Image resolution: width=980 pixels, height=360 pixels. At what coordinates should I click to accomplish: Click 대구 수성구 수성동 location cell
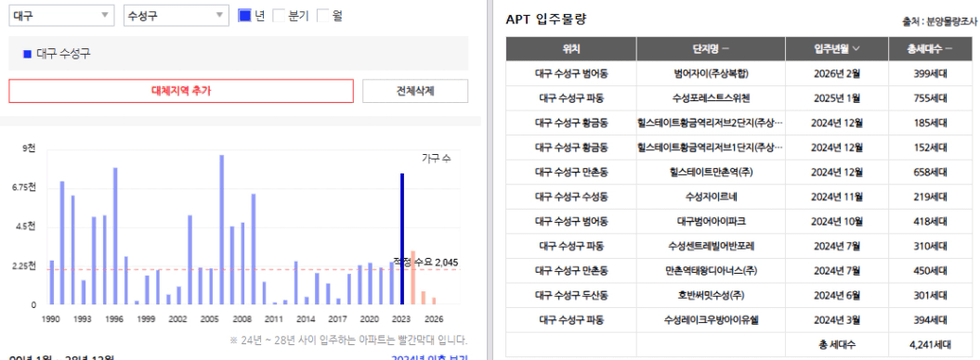(571, 197)
